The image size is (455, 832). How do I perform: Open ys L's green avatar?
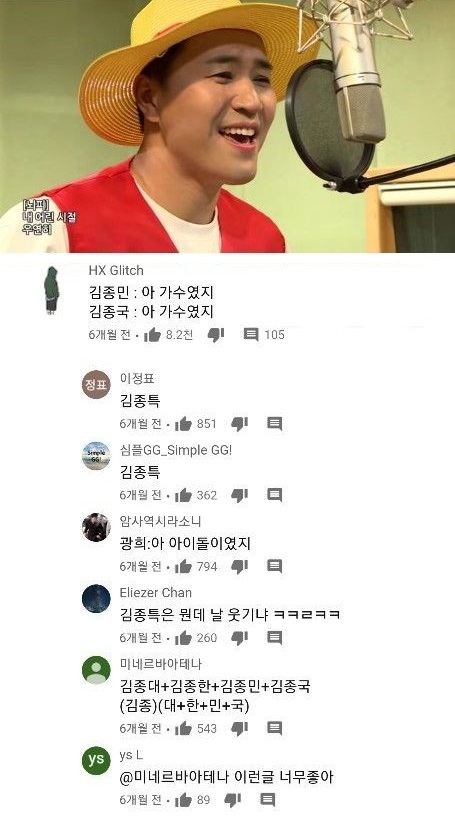(96, 760)
